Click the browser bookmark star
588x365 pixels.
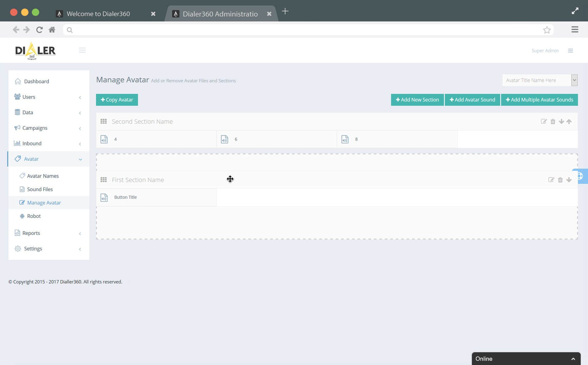pos(547,29)
